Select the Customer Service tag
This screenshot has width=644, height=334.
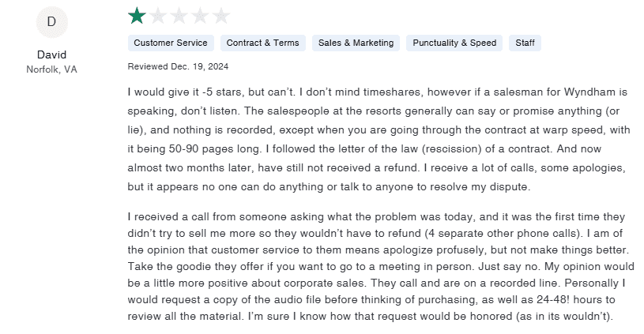pyautogui.click(x=171, y=43)
